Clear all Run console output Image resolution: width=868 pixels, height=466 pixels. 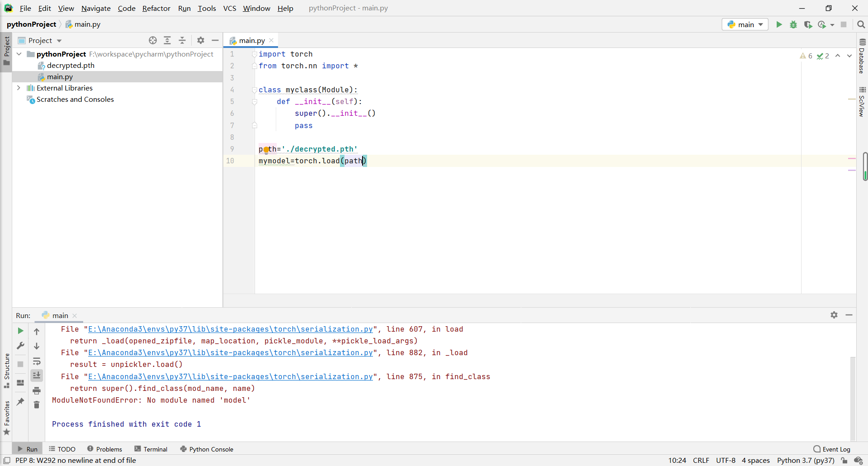point(37,404)
